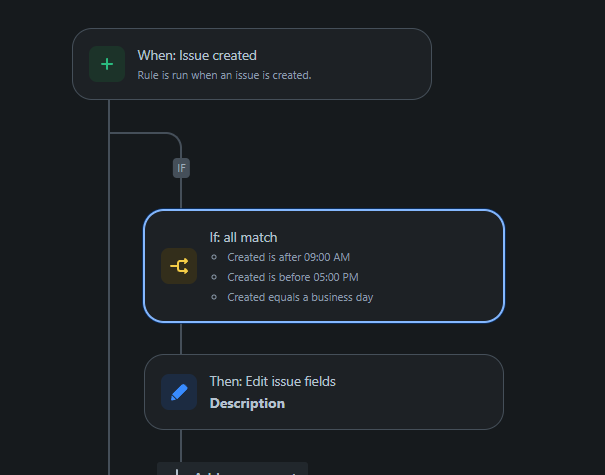This screenshot has height=475, width=605.
Task: Click the Rule is run when issue created text
Action: 224,75
